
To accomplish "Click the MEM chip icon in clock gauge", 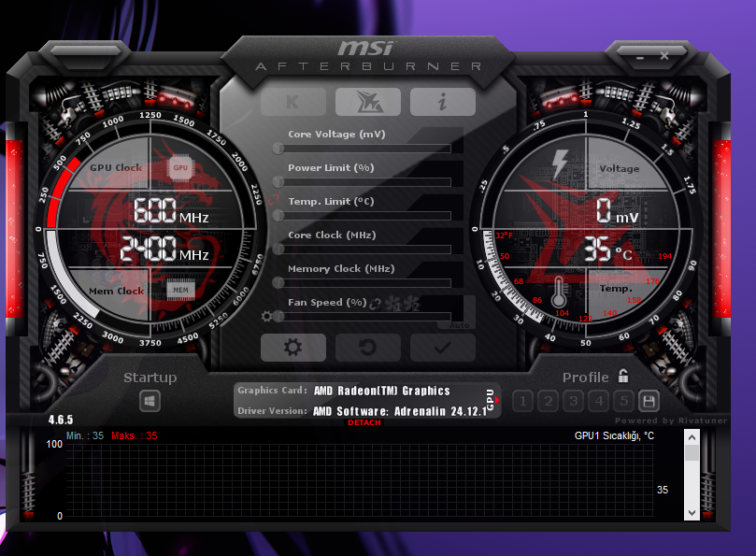I will (180, 290).
